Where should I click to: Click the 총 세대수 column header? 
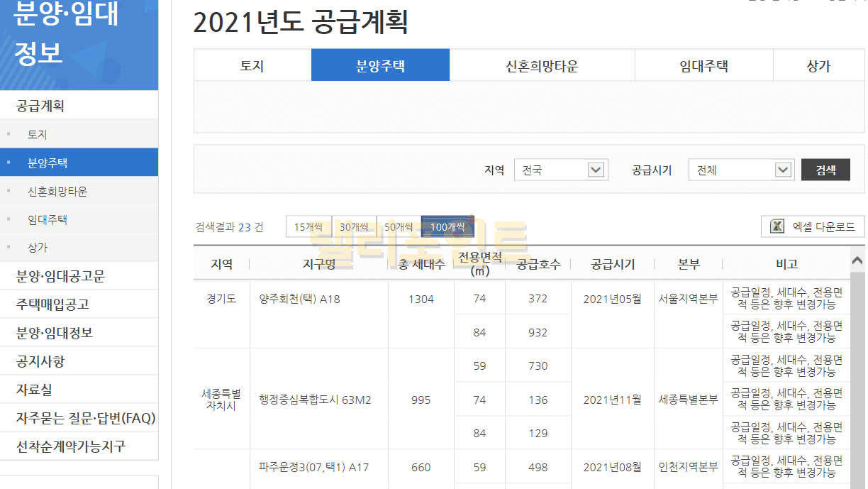421,264
